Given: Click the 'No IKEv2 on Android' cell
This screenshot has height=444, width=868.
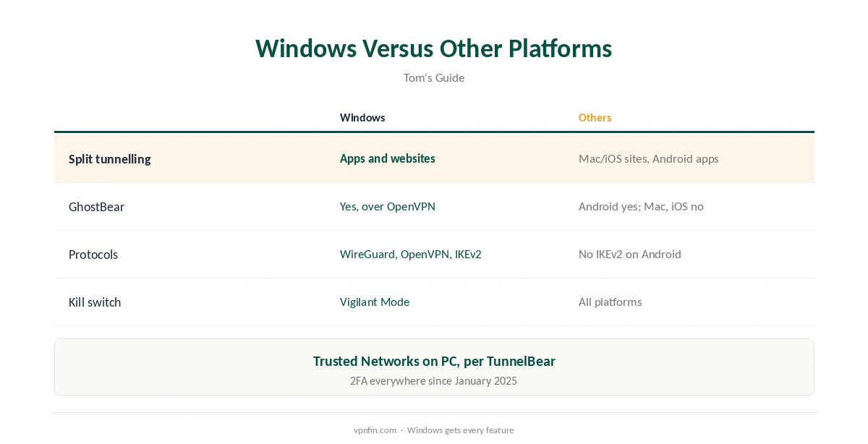Looking at the screenshot, I should pyautogui.click(x=630, y=255).
